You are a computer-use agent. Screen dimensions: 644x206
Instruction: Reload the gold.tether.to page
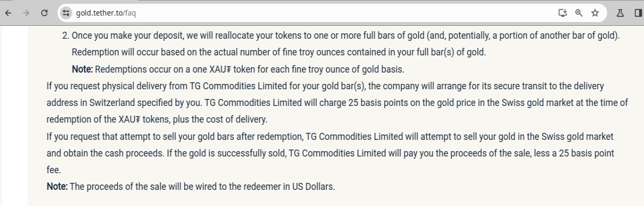[45, 13]
